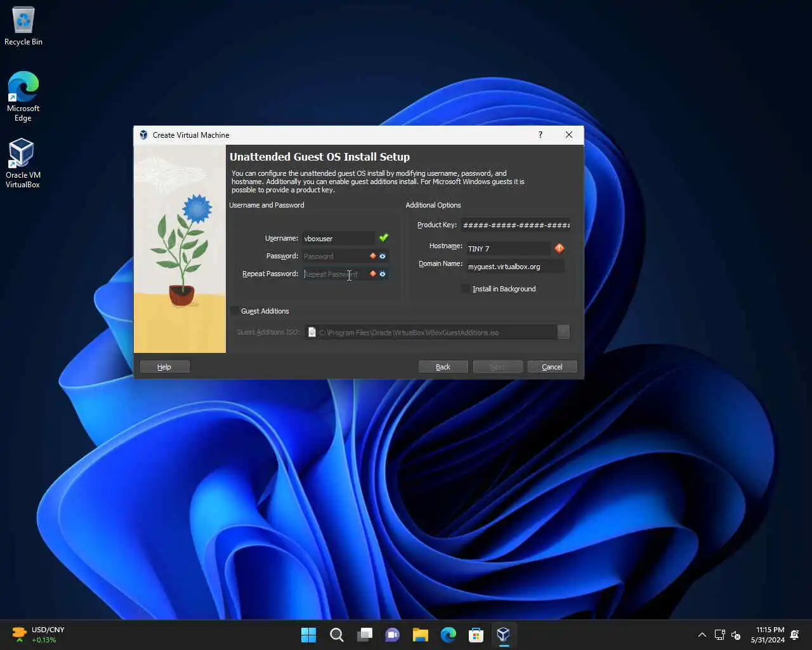Open Microsoft Store from taskbar

coord(476,635)
